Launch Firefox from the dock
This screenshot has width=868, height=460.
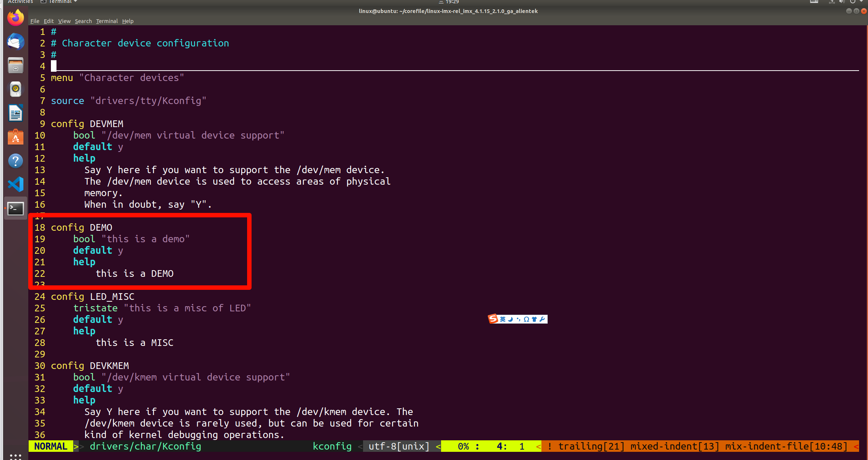[x=15, y=18]
